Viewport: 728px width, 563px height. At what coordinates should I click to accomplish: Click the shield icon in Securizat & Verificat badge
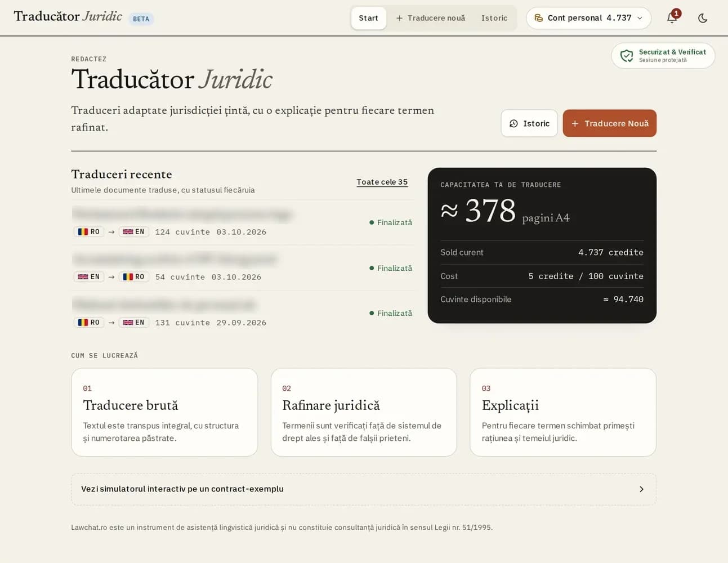click(627, 56)
